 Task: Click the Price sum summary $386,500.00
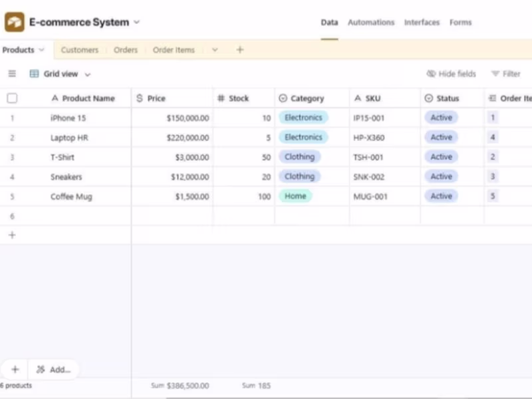188,386
